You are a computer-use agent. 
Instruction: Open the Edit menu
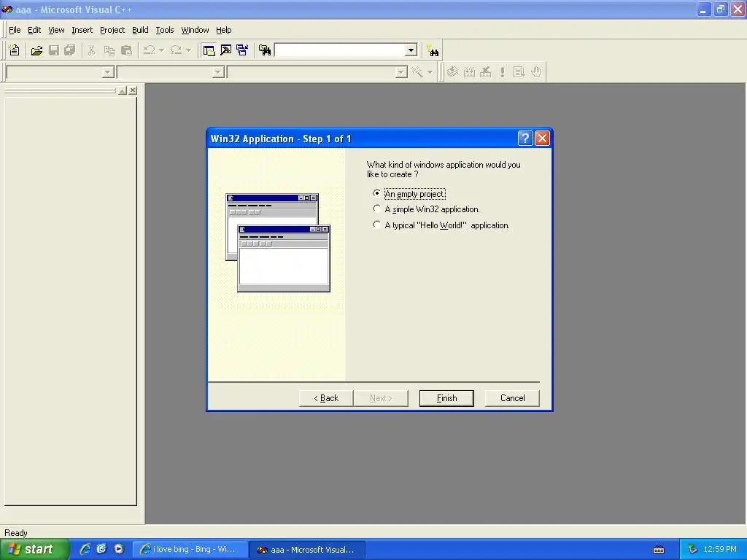[x=34, y=30]
